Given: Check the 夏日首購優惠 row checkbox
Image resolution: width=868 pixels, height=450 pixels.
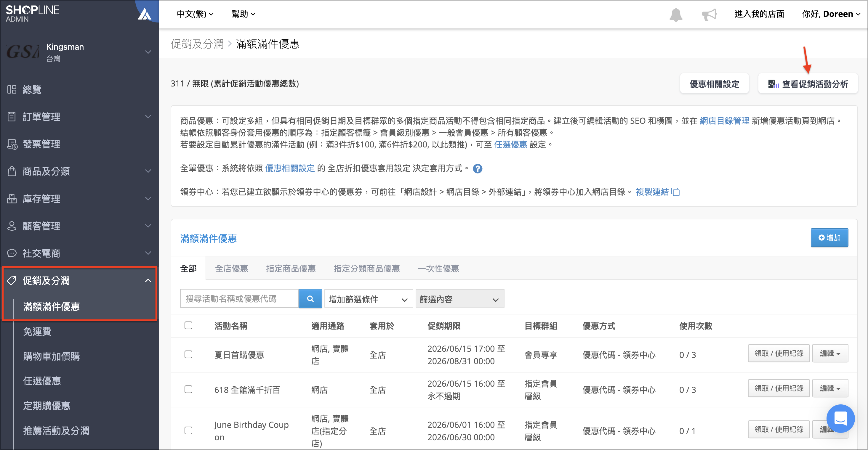Looking at the screenshot, I should click(188, 354).
